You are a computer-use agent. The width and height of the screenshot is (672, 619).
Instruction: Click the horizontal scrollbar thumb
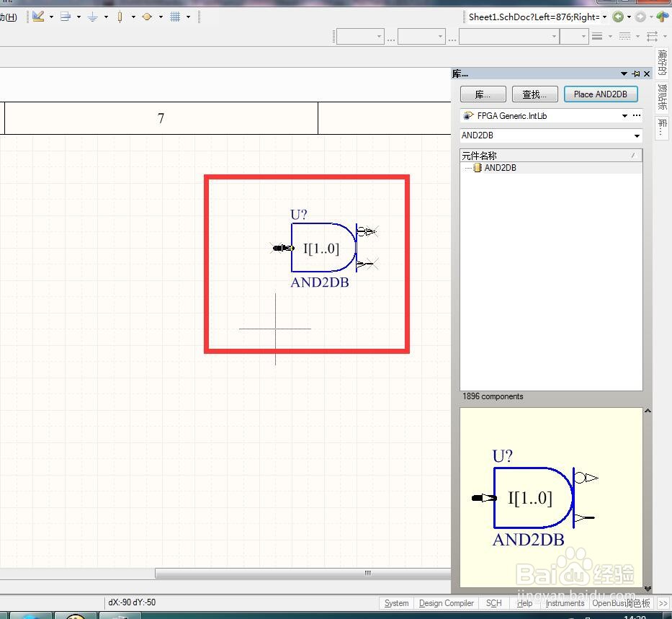(x=303, y=573)
